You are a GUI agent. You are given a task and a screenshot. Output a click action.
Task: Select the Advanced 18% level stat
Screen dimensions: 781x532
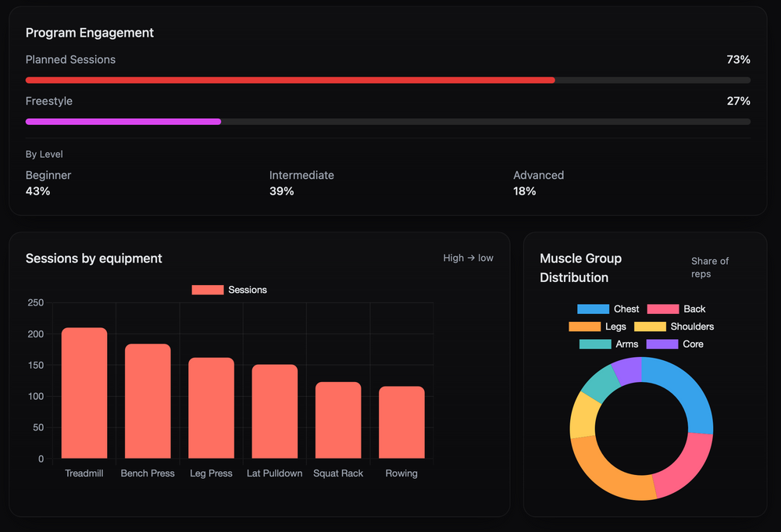[538, 183]
